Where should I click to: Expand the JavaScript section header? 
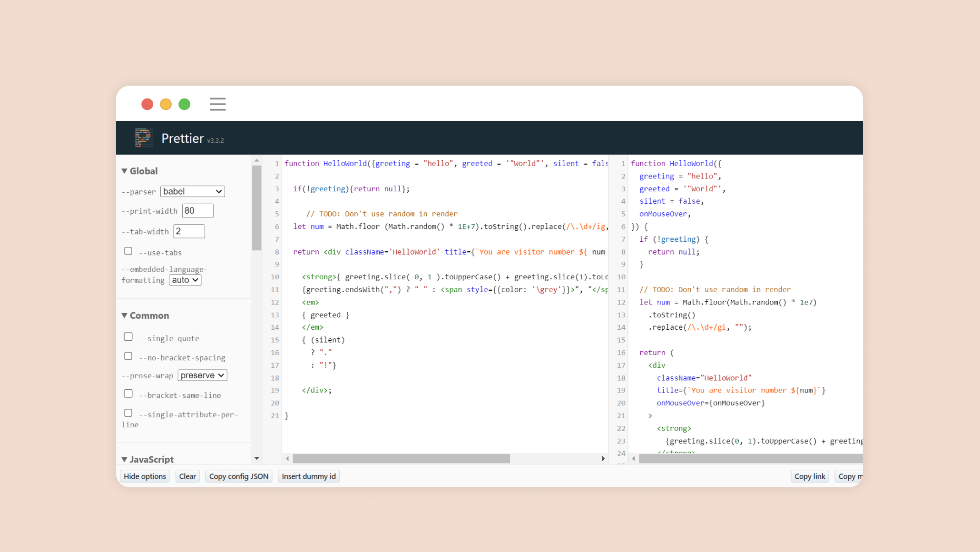(x=147, y=459)
